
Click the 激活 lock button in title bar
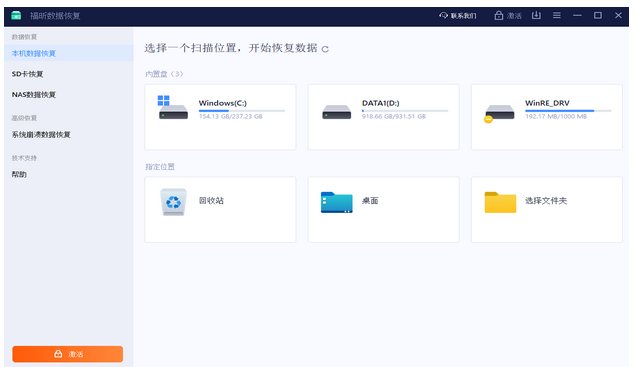508,16
